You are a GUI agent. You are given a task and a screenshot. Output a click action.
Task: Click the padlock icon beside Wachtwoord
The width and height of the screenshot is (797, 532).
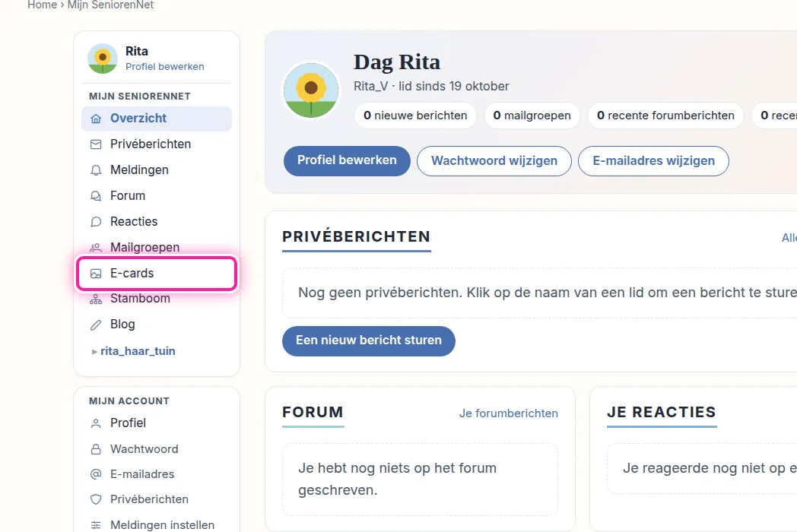[x=96, y=449]
